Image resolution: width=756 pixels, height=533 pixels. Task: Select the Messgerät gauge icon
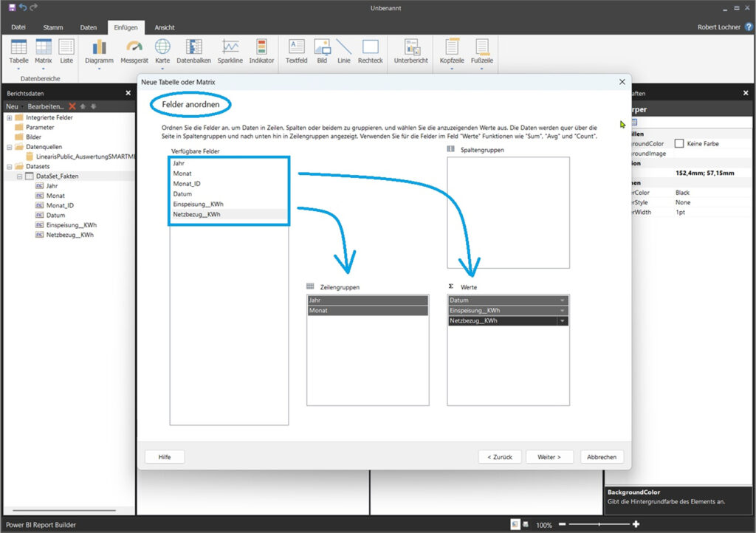coord(134,47)
